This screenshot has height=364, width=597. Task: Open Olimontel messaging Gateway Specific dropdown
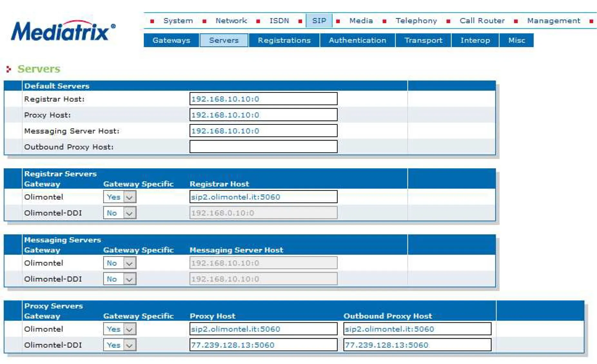pyautogui.click(x=120, y=263)
